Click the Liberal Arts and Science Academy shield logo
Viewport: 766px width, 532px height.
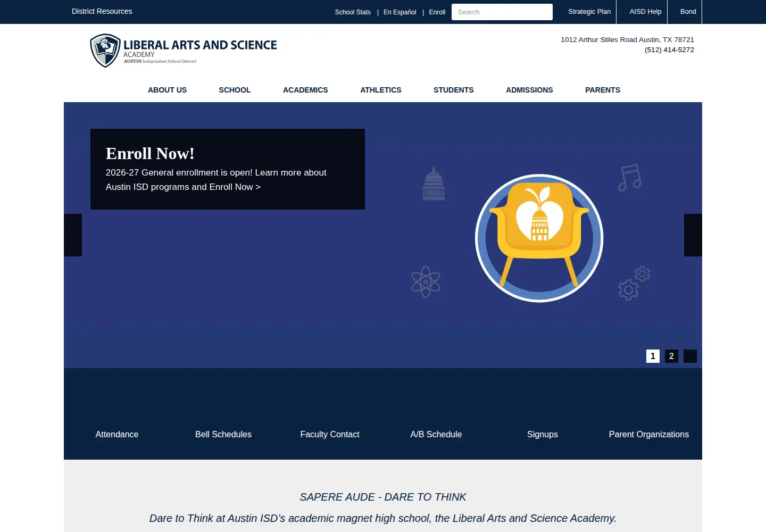[x=105, y=51]
